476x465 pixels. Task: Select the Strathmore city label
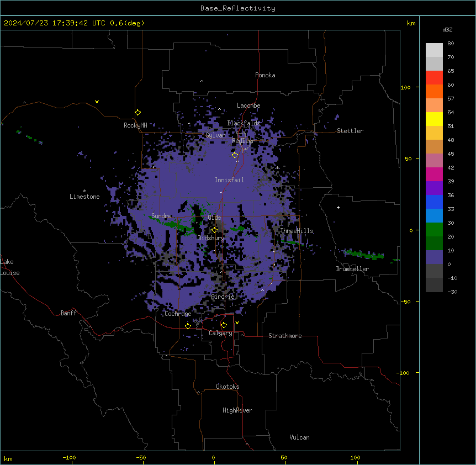click(285, 336)
